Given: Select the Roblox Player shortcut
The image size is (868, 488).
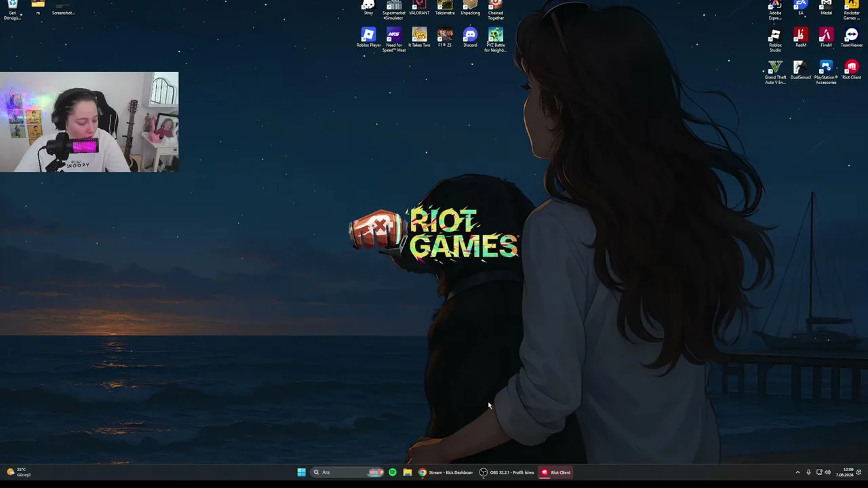Looking at the screenshot, I should tap(368, 38).
